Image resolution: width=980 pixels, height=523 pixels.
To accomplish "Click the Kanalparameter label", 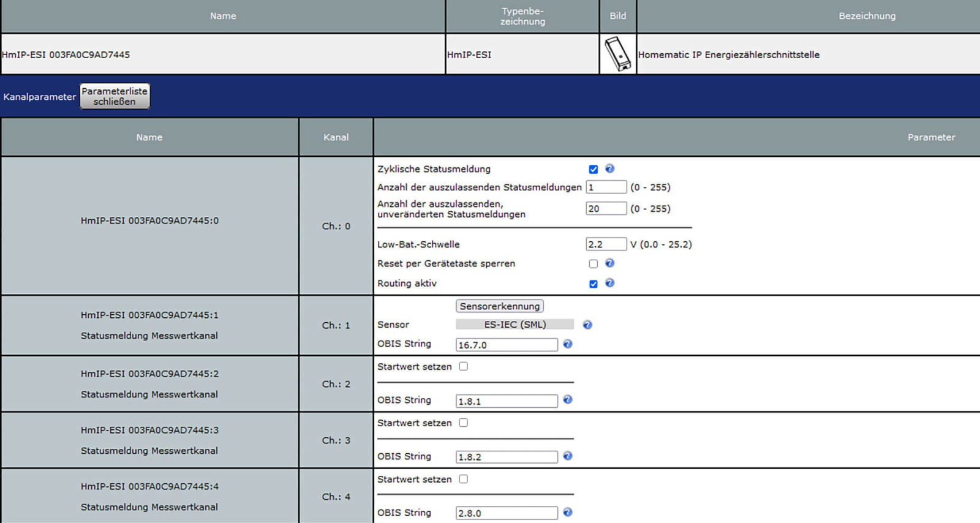I will tap(40, 97).
